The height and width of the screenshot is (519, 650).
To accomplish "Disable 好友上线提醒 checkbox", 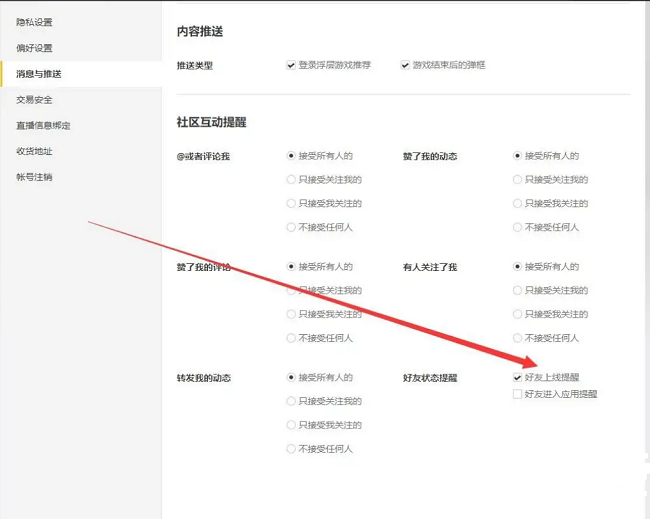I will (517, 378).
